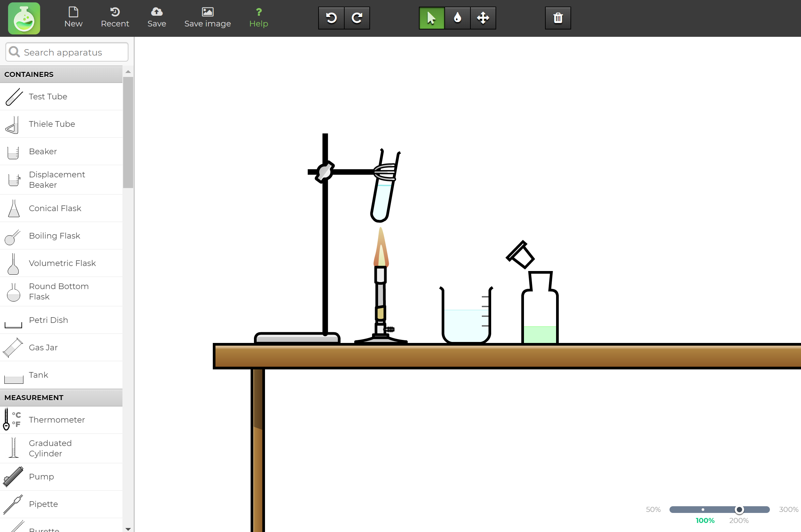The width and height of the screenshot is (801, 532).
Task: Open Help
Action: tap(259, 17)
